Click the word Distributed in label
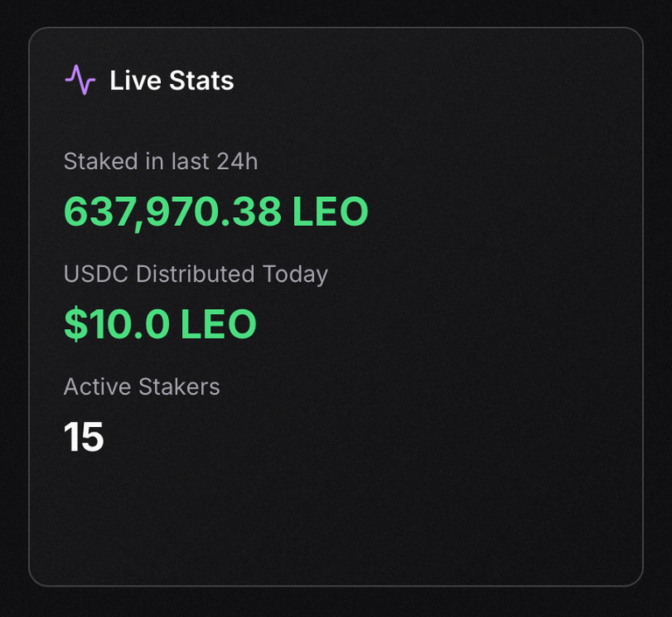 (x=195, y=274)
